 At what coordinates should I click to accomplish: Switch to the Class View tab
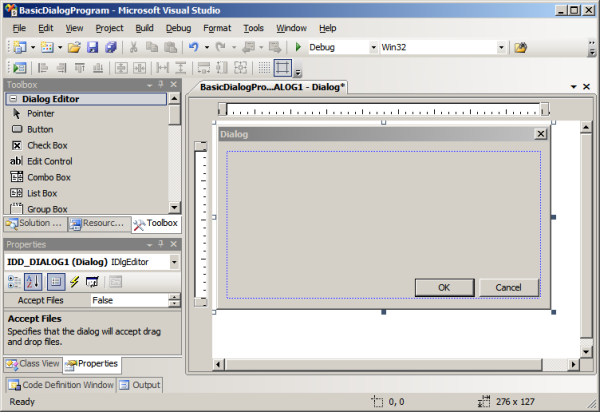pos(33,364)
